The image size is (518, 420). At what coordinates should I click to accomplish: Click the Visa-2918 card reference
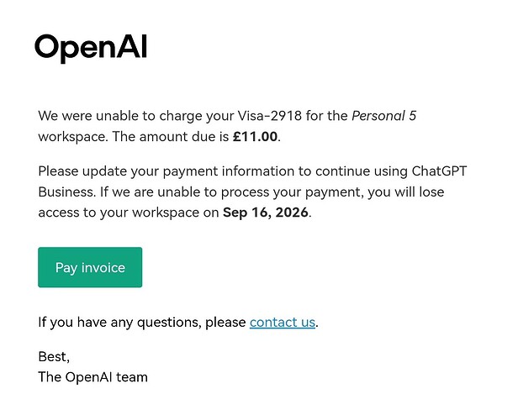[x=270, y=116]
